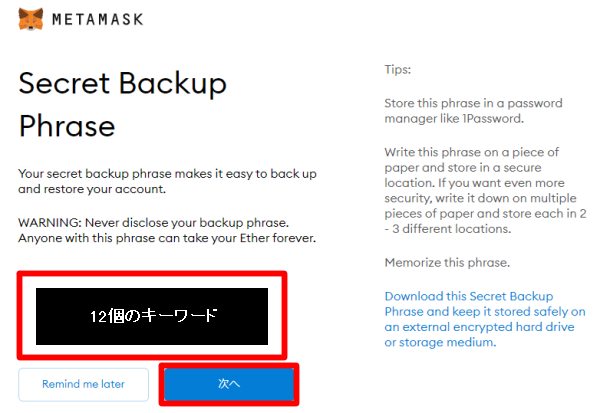The image size is (600, 413).
Task: Click the 'Tips:' label
Action: tap(398, 70)
